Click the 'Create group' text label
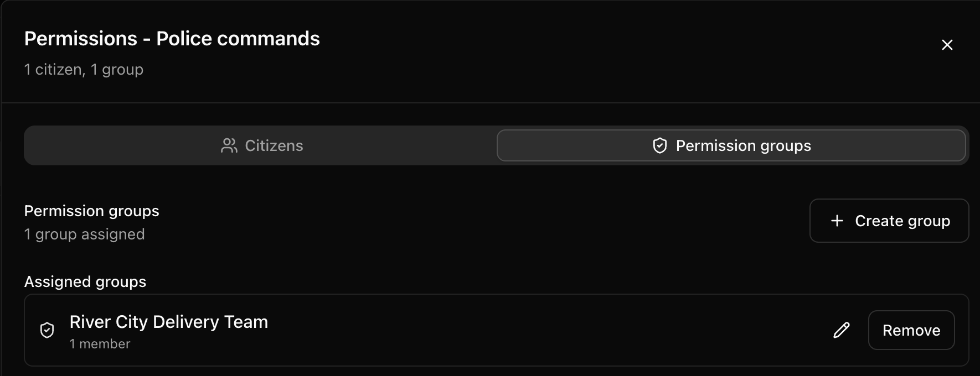 [x=902, y=221]
